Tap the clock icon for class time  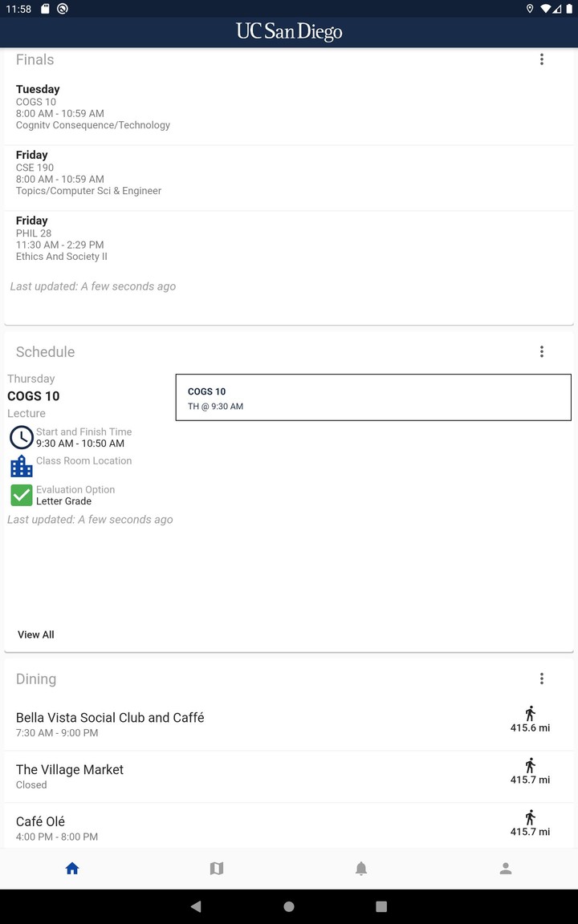coord(21,437)
